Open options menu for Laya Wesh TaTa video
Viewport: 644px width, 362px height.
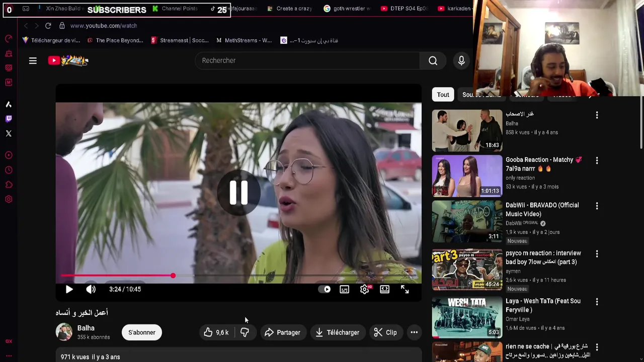coord(597,302)
